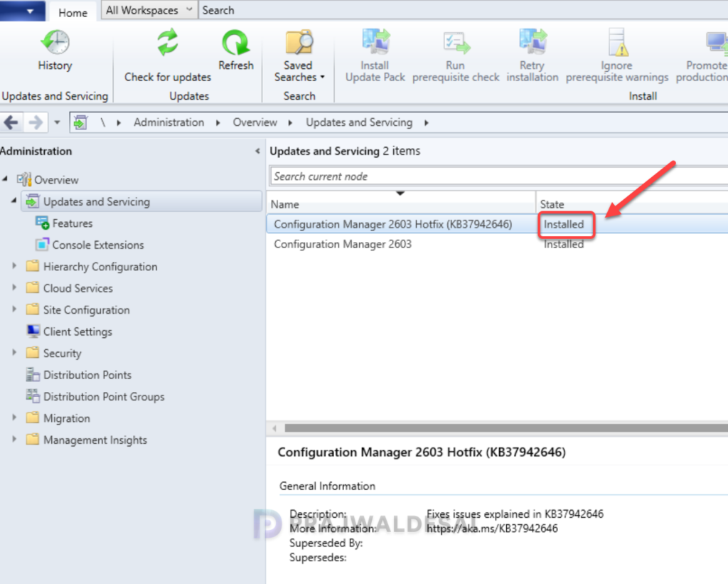Collapse Updates and Servicing tree node

pos(14,201)
